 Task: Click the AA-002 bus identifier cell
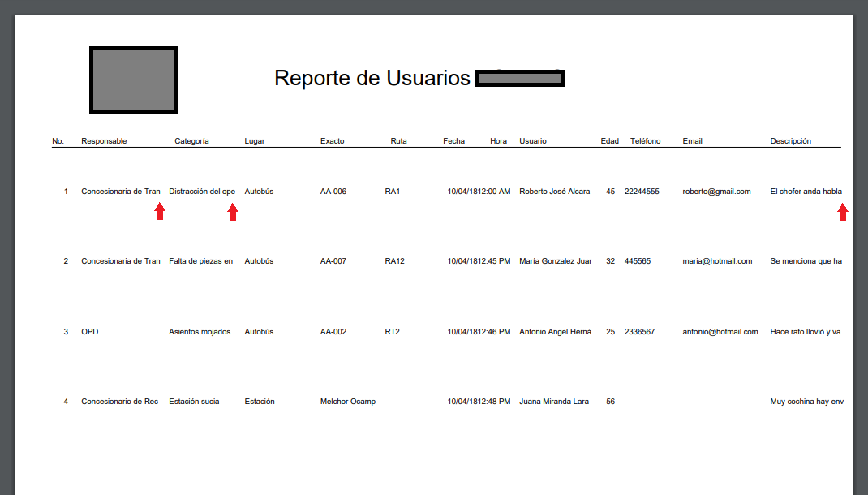click(x=333, y=332)
